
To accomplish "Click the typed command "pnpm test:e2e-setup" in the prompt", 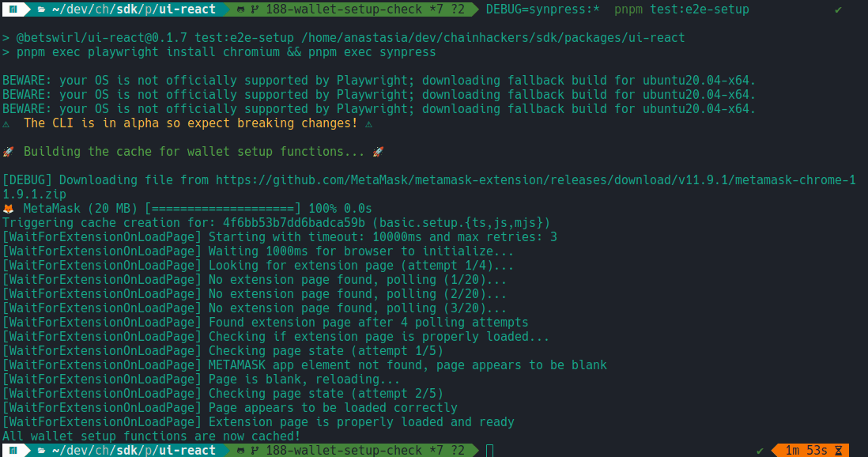I will coord(681,9).
